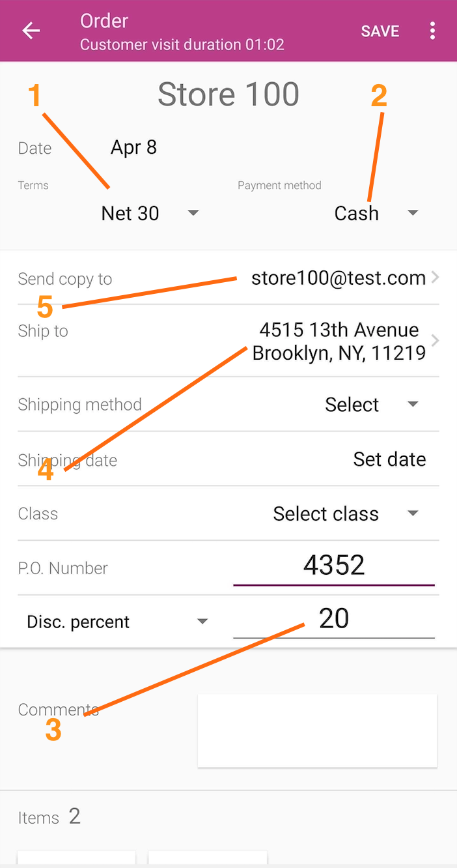This screenshot has height=868, width=457.
Task: Open the three-dot overflow menu
Action: coord(432,31)
